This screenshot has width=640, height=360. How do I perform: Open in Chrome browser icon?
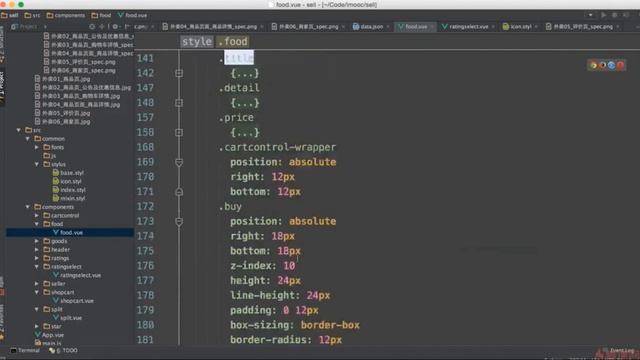tap(593, 65)
